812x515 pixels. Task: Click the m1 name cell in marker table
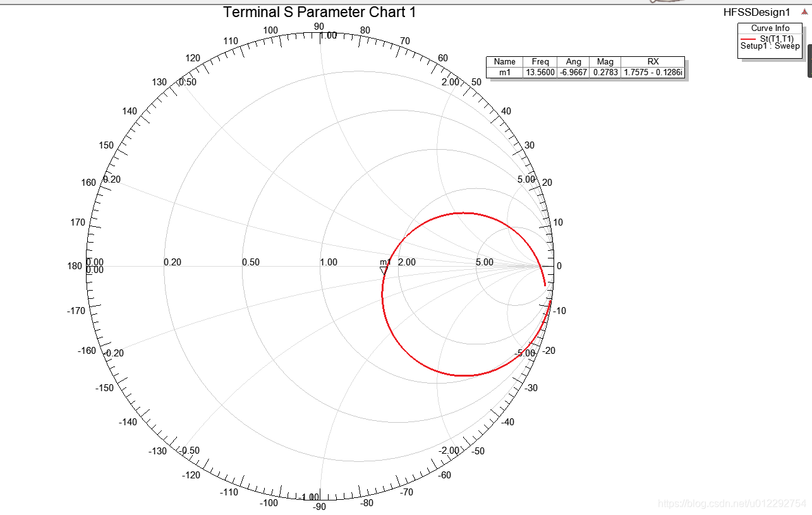point(504,72)
